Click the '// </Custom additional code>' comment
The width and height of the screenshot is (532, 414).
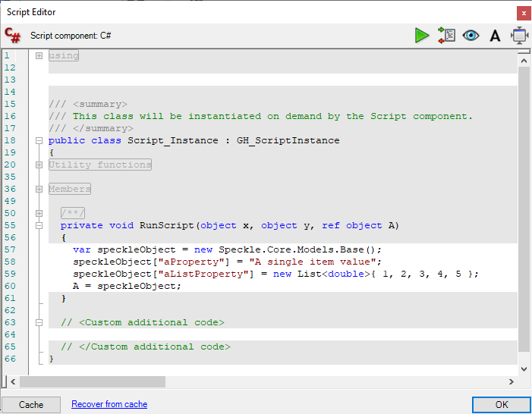[x=146, y=347]
